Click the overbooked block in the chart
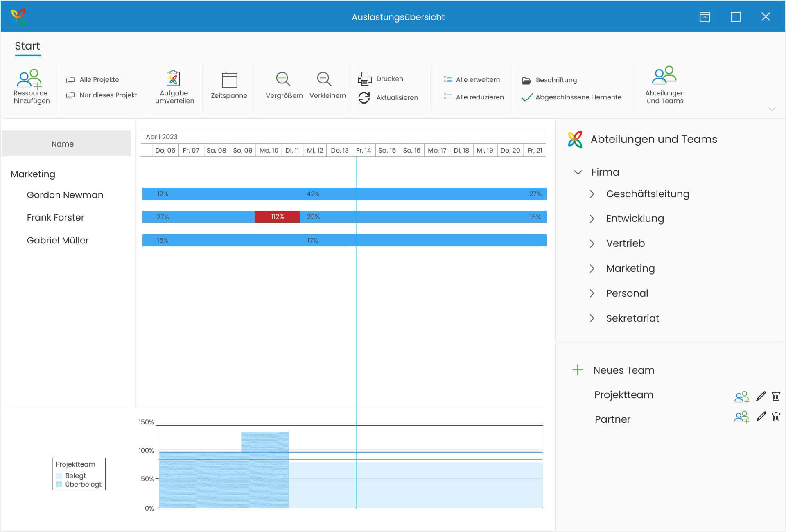The image size is (786, 532). (x=265, y=442)
